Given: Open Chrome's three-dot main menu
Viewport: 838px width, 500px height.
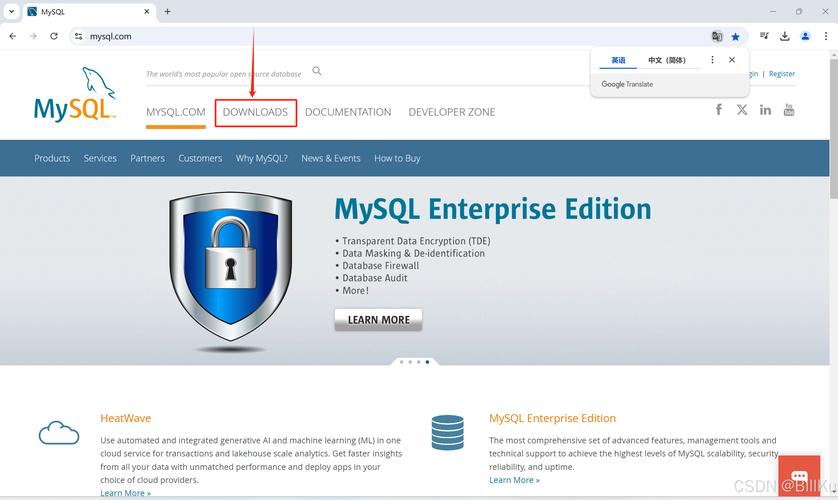Looking at the screenshot, I should click(825, 36).
